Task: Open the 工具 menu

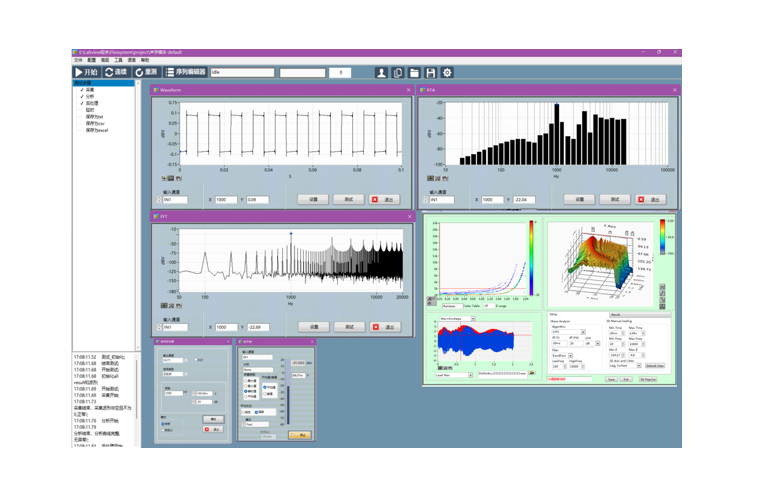Action: point(118,61)
